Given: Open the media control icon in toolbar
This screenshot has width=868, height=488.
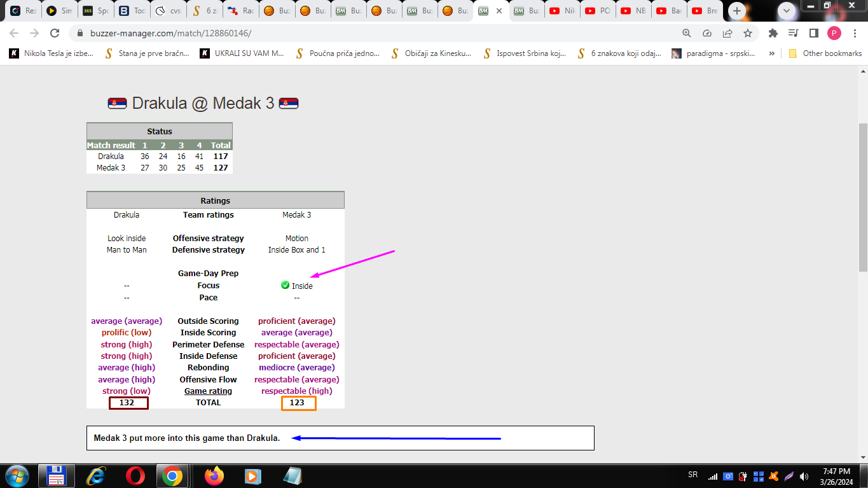Looking at the screenshot, I should click(793, 33).
